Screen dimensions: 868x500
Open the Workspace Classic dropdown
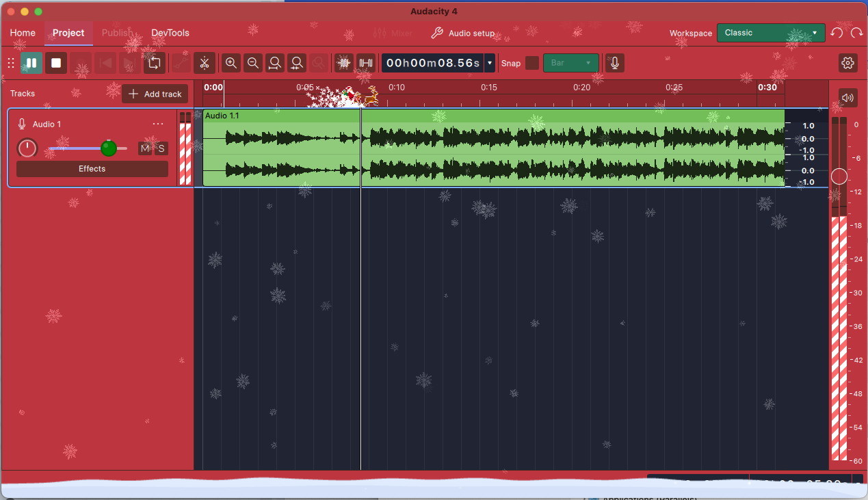771,33
